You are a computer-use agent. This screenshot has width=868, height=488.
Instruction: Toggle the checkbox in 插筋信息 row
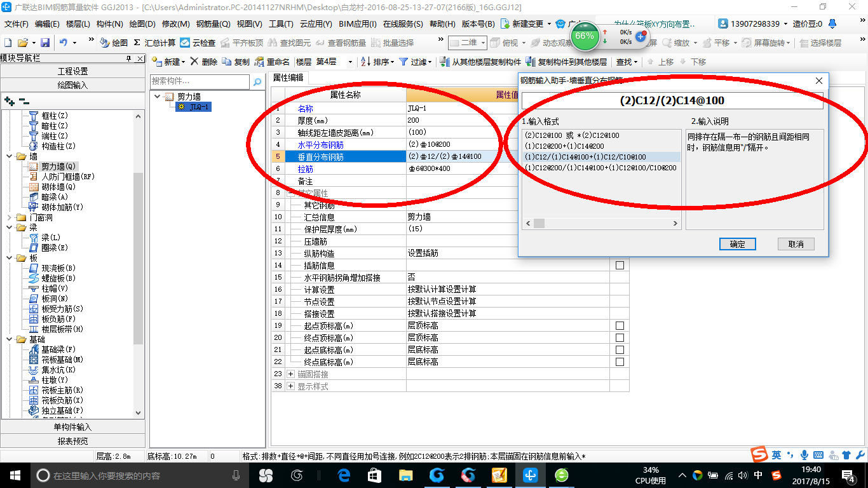tap(620, 265)
